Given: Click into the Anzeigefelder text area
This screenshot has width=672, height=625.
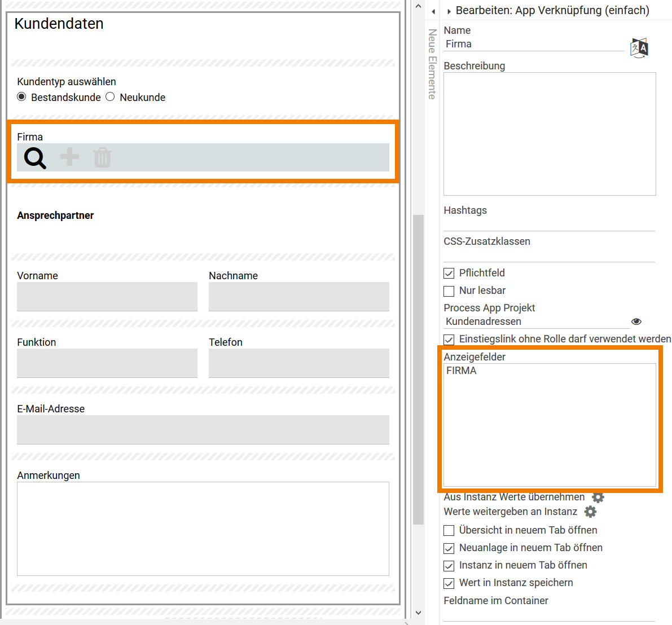Looking at the screenshot, I should (x=550, y=425).
